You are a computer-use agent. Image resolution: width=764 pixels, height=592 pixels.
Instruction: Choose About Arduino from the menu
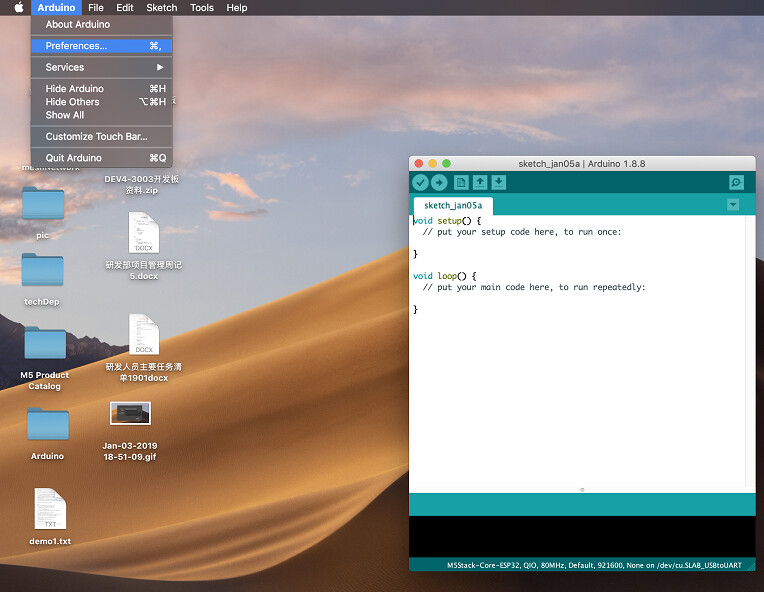pos(101,24)
